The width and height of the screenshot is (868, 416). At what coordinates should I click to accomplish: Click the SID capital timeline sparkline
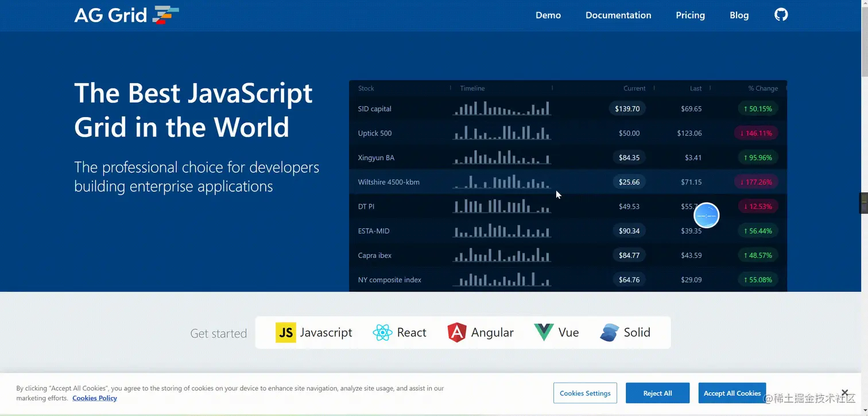502,108
